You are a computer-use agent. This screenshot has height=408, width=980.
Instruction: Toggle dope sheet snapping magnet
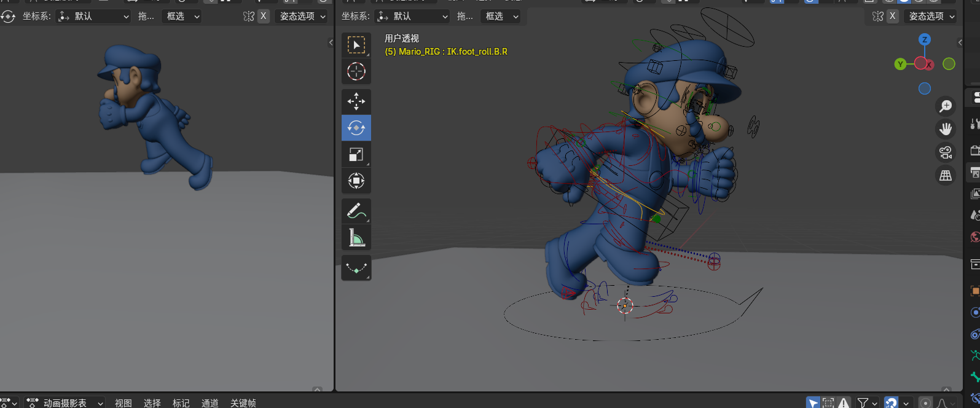click(x=891, y=403)
